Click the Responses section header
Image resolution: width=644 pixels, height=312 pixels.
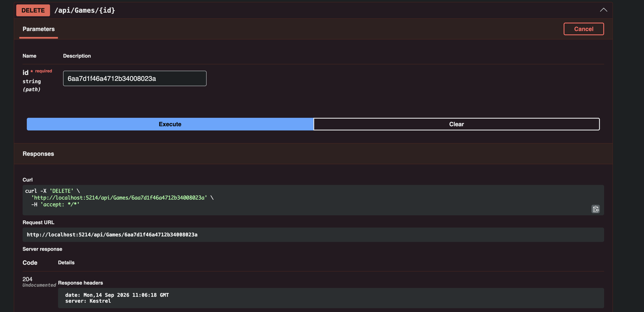(38, 154)
